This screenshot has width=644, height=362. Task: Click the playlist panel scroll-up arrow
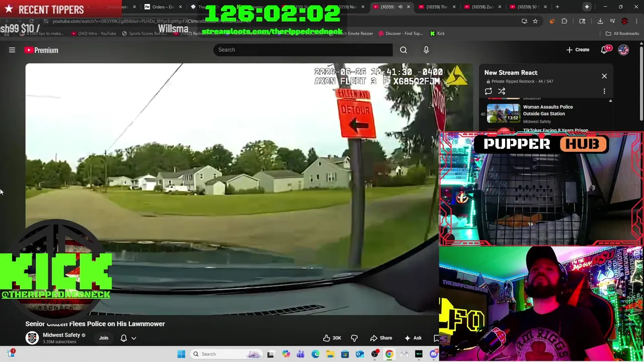point(610,101)
